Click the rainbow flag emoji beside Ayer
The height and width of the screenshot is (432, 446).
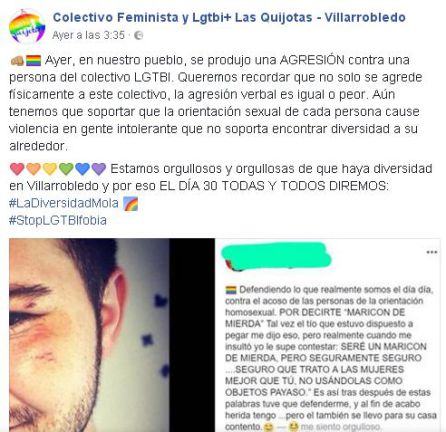click(x=34, y=61)
